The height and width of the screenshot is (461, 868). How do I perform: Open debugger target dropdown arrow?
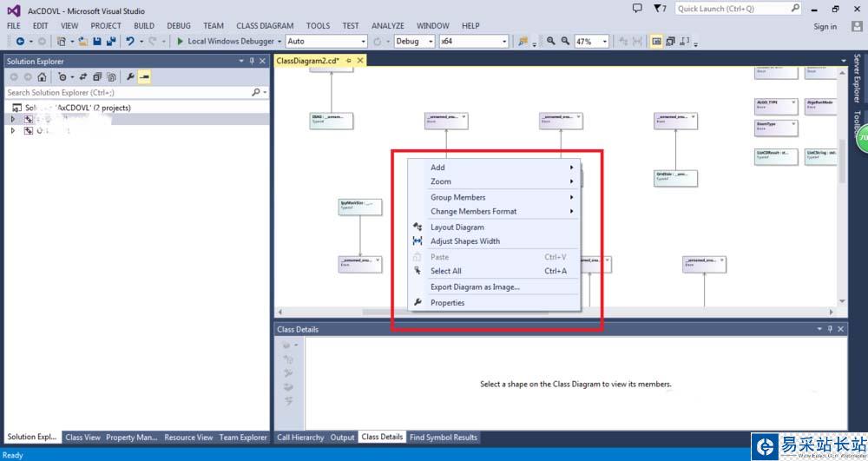[279, 42]
